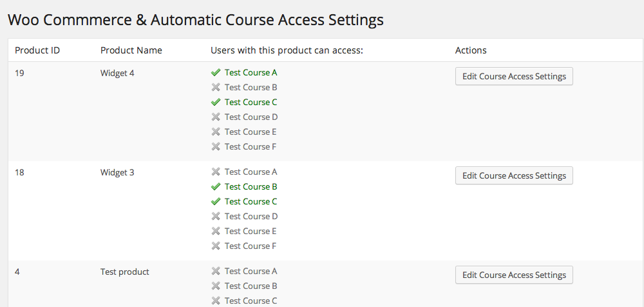Screen dimensions: 644x307
Task: Click the Test Course F label in the Widget 3 row
Action: 251,246
